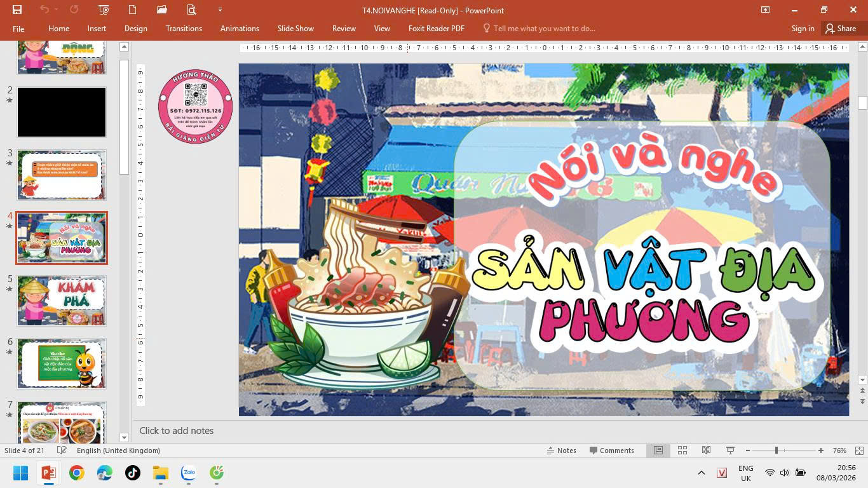This screenshot has width=868, height=488.
Task: Start slideshow from beginning via toolbar icon
Action: (104, 10)
